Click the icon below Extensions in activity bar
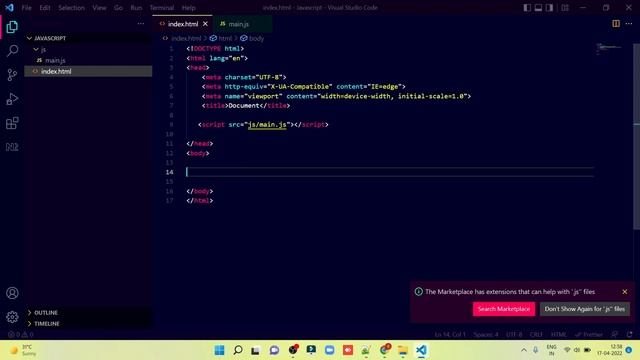Image resolution: width=640 pixels, height=360 pixels. (x=12, y=147)
